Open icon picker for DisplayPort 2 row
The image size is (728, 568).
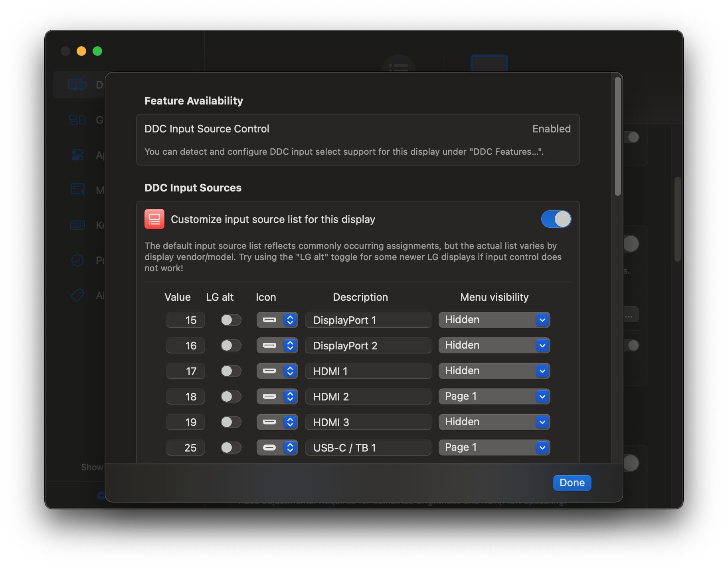[277, 345]
